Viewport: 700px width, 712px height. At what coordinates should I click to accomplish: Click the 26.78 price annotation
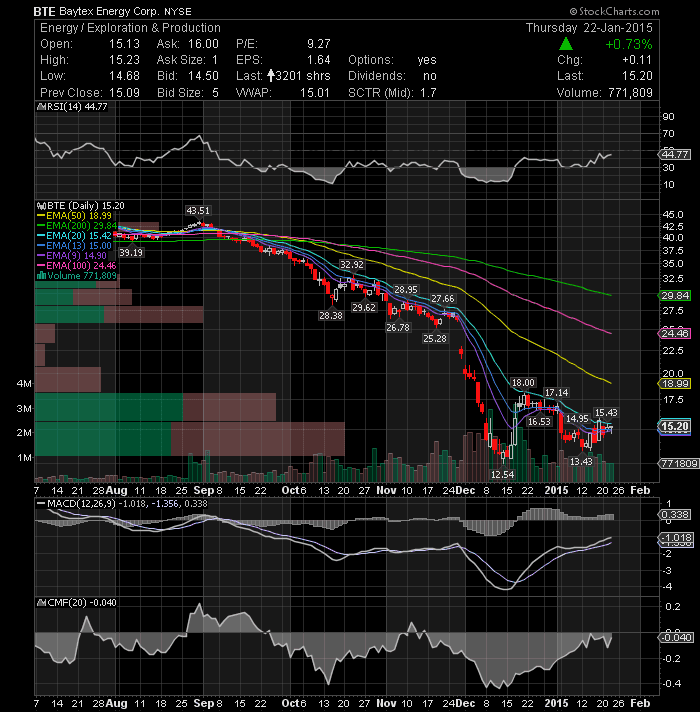pyautogui.click(x=398, y=327)
